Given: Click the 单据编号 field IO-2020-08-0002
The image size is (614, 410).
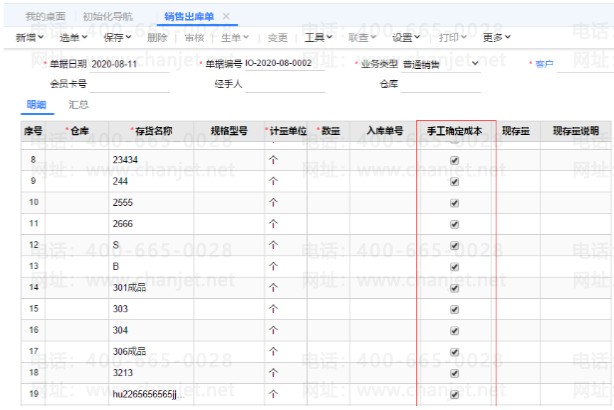Looking at the screenshot, I should 285,63.
